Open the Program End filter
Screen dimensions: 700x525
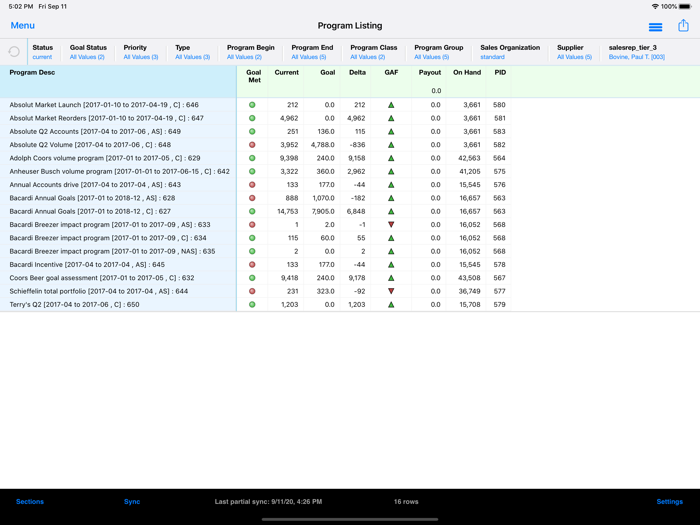pos(312,52)
